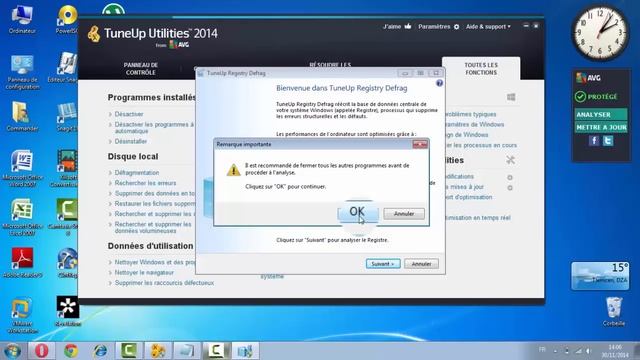Open Internet Explorer from the taskbar

click(x=100, y=351)
